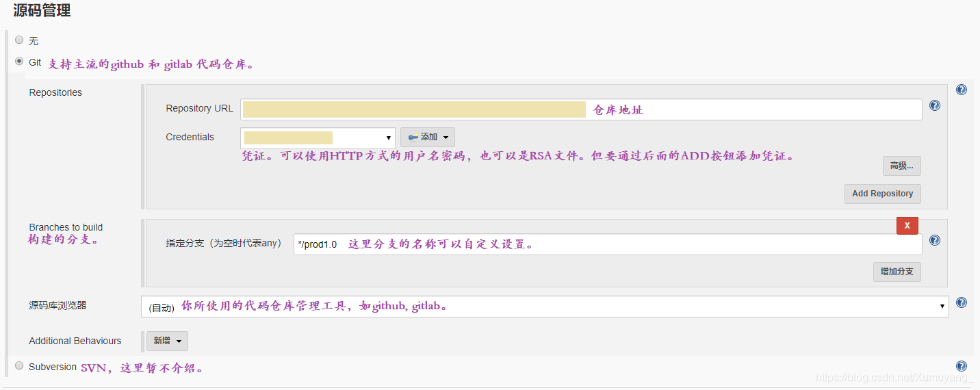
Task: Open help icon for 源码库浏览器
Action: tap(962, 302)
